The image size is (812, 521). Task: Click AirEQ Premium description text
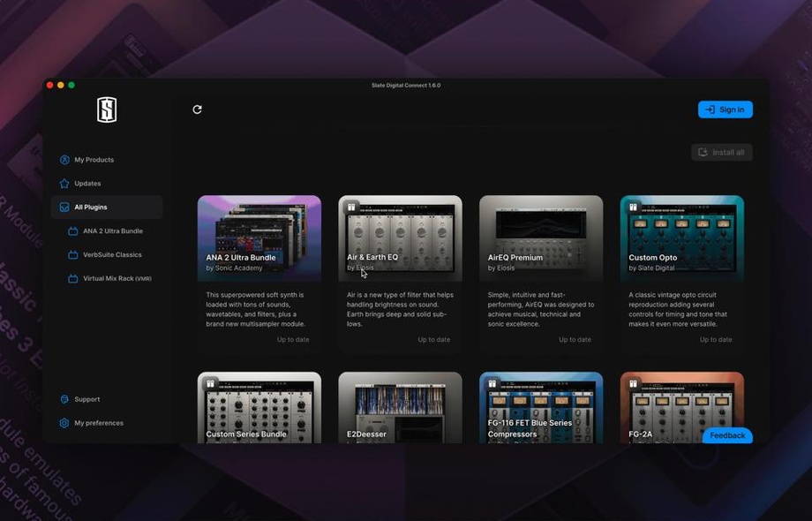541,309
